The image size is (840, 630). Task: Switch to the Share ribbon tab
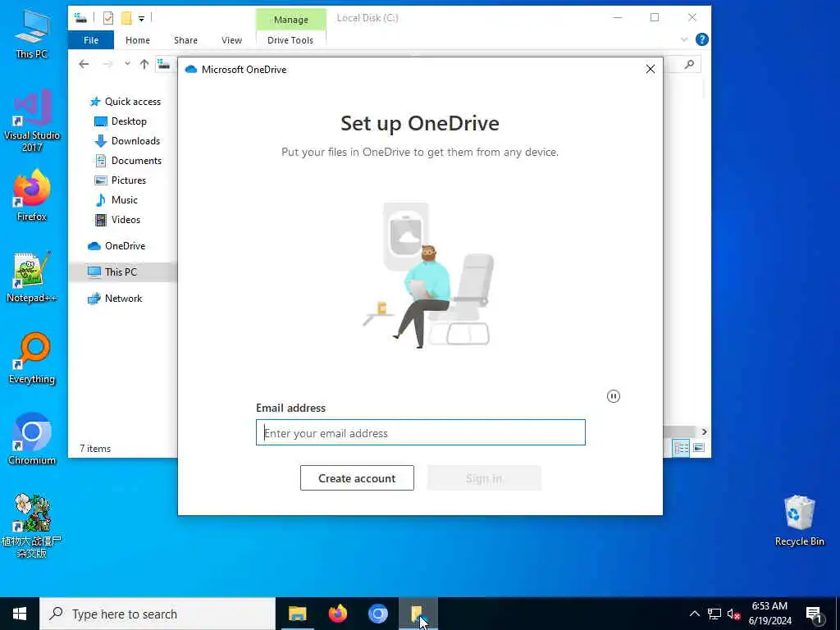click(x=185, y=40)
